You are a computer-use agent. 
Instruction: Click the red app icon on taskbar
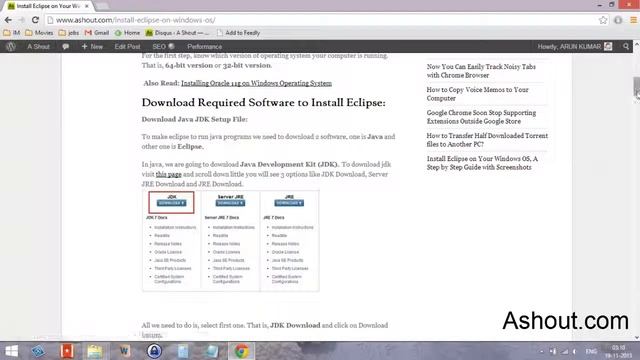(67, 351)
